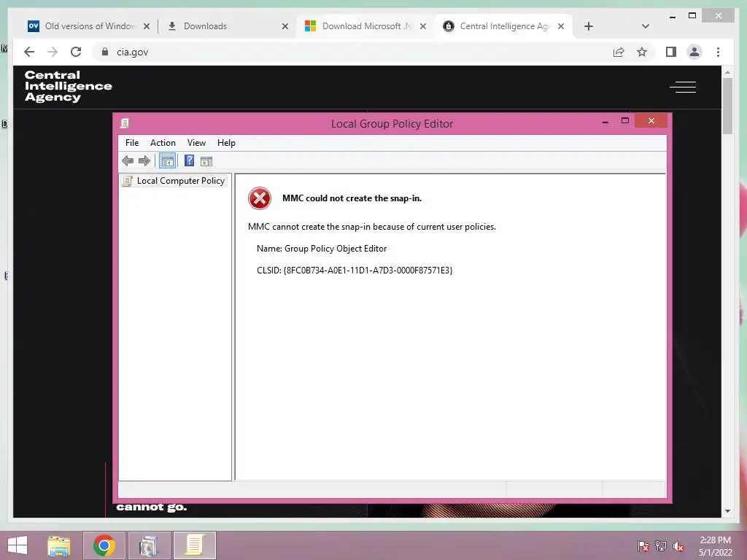Open Chrome's side panel

coord(671,52)
